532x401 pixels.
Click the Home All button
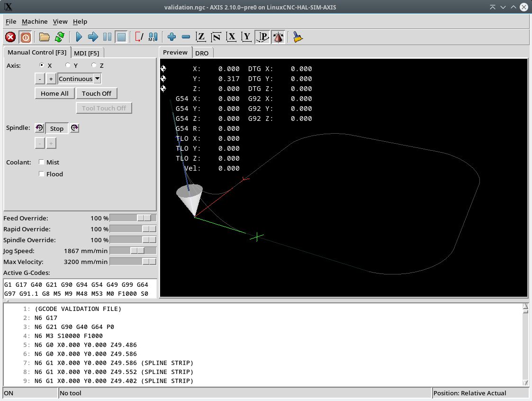click(x=54, y=93)
